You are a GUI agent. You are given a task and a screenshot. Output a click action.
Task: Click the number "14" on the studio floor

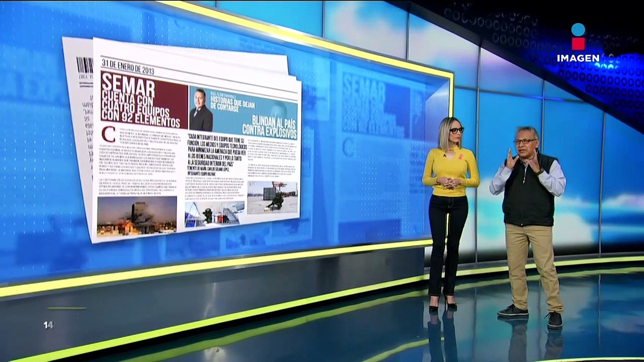point(48,325)
